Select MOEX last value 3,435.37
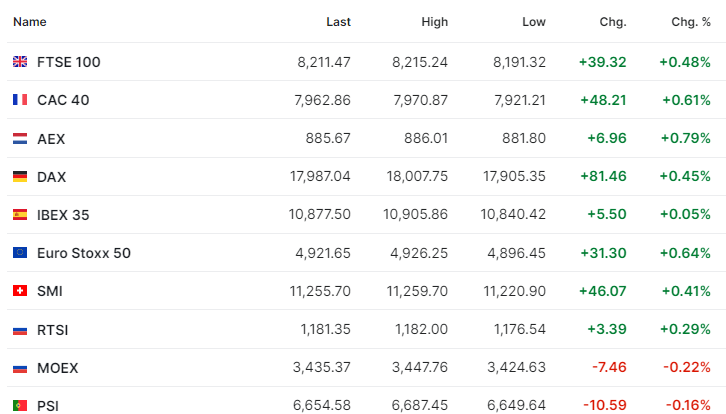This screenshot has width=726, height=414. click(322, 367)
